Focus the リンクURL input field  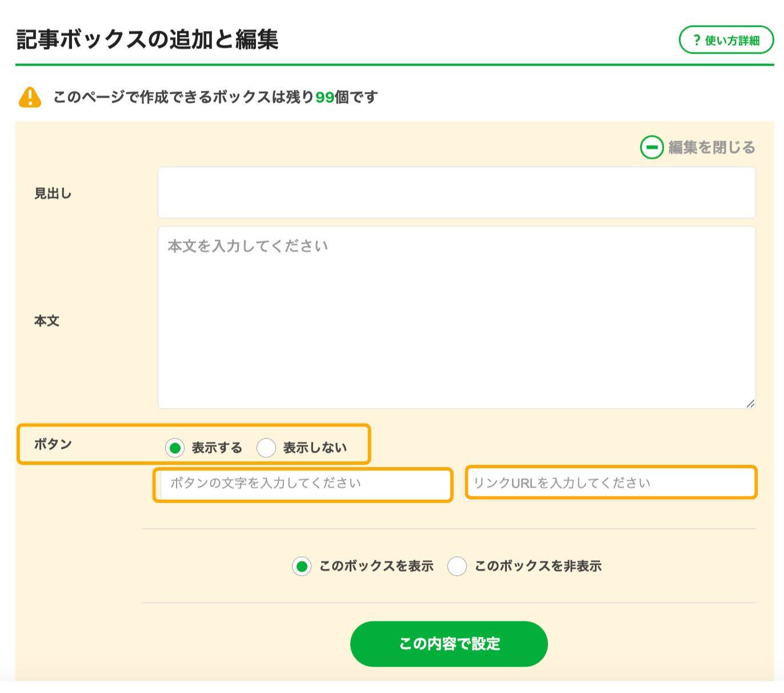pos(611,483)
